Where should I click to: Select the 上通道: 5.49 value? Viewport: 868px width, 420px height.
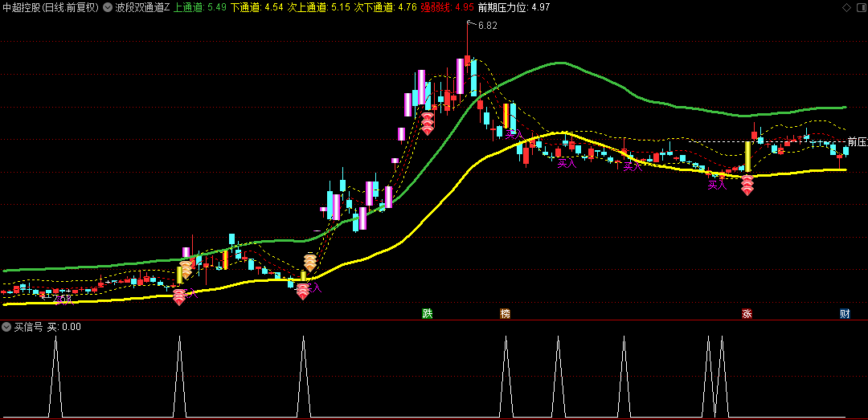point(200,8)
